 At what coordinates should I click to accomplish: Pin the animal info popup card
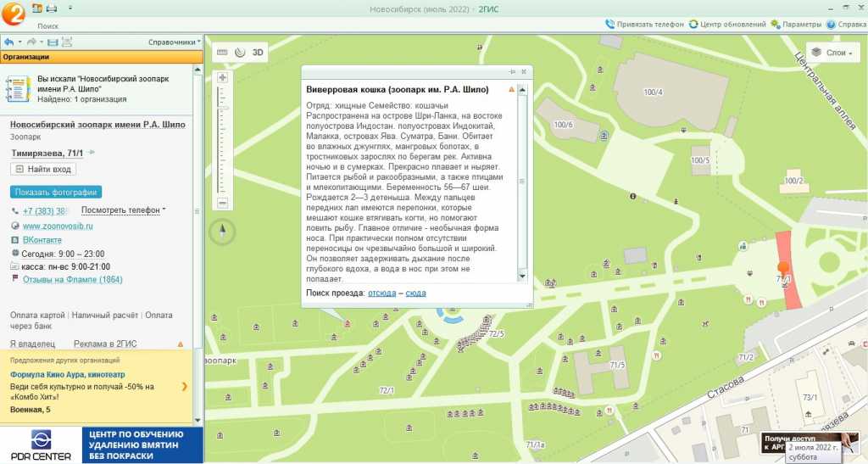tap(512, 72)
